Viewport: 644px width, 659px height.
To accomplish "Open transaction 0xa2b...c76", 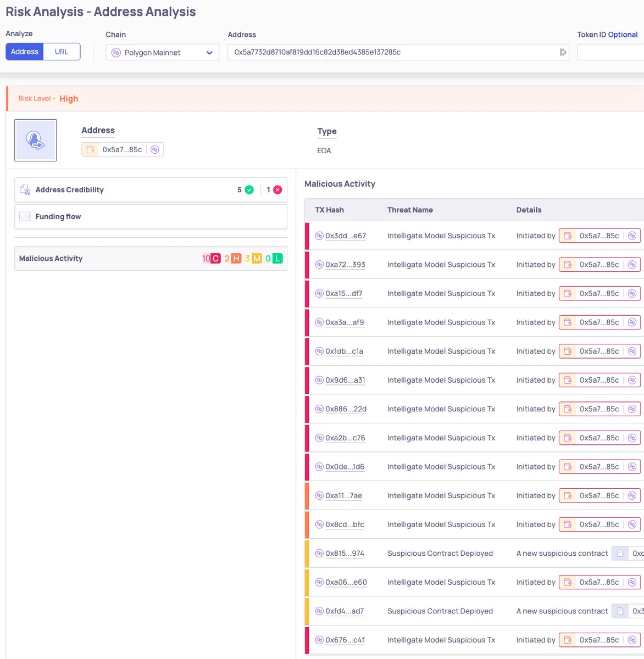I will [x=345, y=438].
